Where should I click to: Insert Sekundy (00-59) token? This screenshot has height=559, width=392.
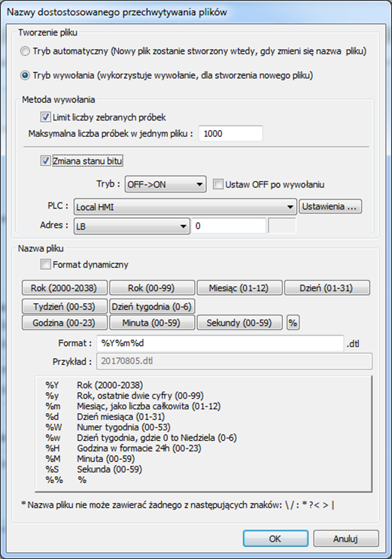tap(239, 323)
